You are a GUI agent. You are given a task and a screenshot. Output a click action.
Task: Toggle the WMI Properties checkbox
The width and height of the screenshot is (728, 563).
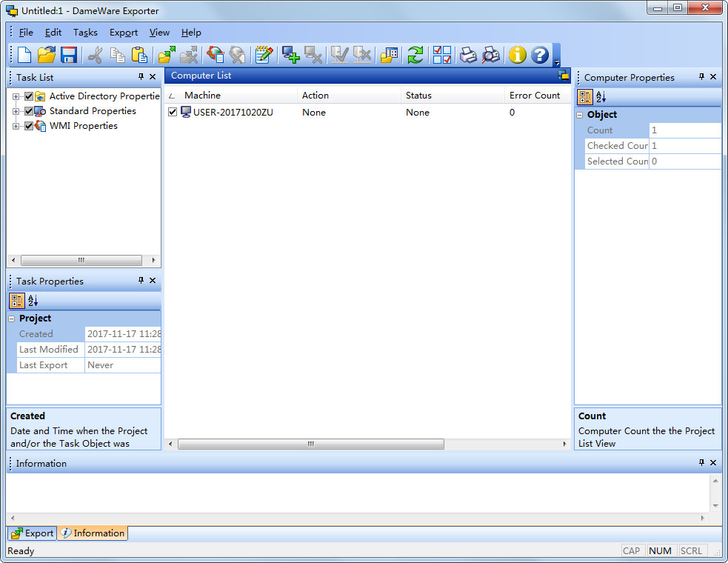[29, 126]
